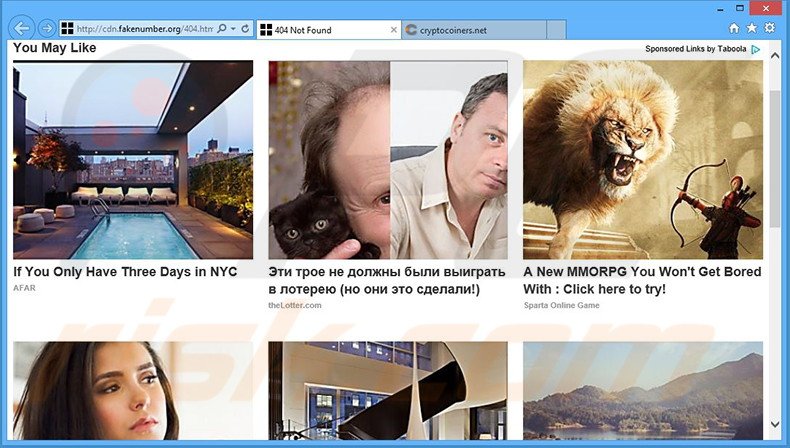
Task: Open the brunette woman thumbnail
Action: 133,391
